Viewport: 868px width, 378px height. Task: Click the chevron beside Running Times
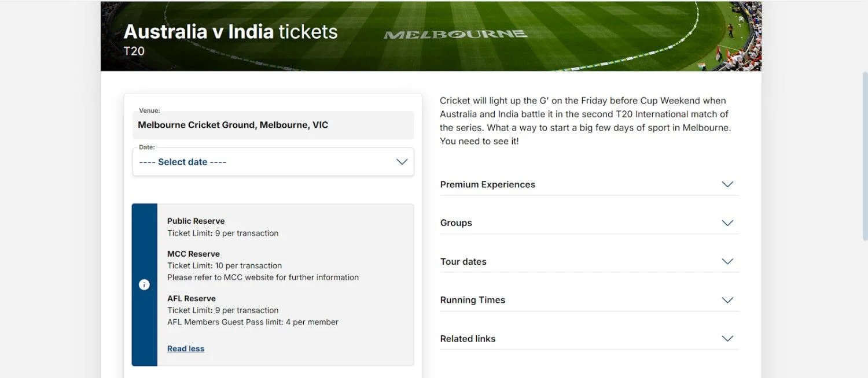pos(727,300)
